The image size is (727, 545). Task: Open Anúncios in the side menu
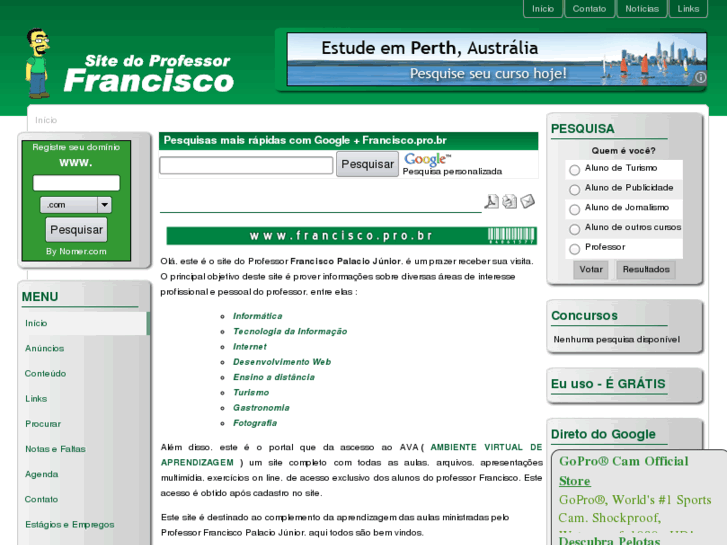[x=45, y=348]
